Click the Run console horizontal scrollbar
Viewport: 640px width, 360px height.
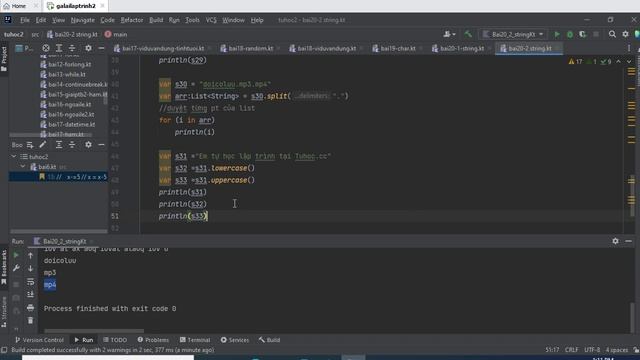click(94, 331)
